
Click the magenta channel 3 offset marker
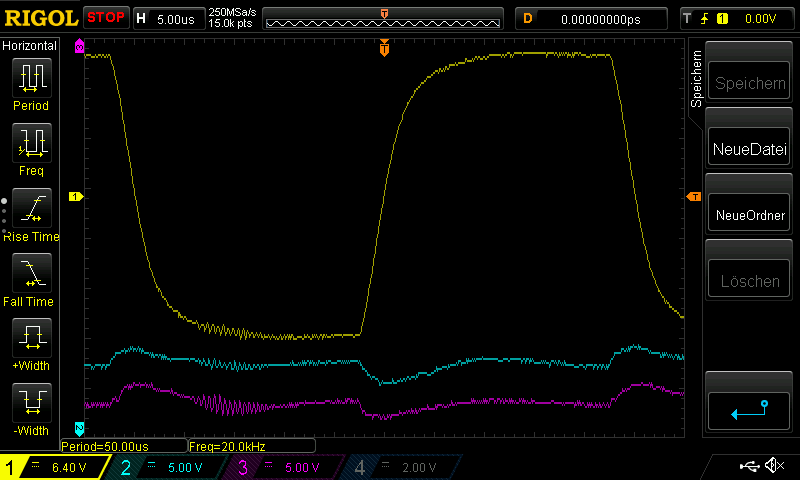[79, 46]
